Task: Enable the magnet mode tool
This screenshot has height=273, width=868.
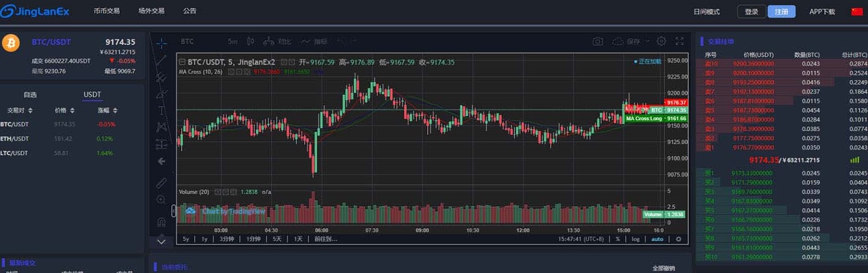Action: pos(162,222)
